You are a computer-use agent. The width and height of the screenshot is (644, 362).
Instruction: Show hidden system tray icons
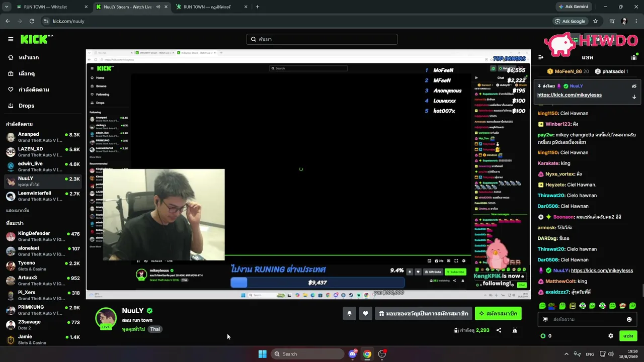(x=566, y=354)
